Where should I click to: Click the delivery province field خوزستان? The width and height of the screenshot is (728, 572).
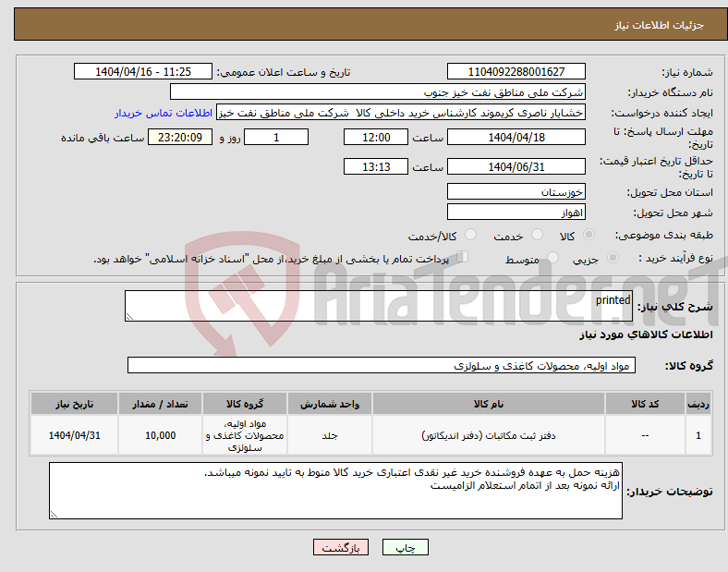pyautogui.click(x=516, y=191)
